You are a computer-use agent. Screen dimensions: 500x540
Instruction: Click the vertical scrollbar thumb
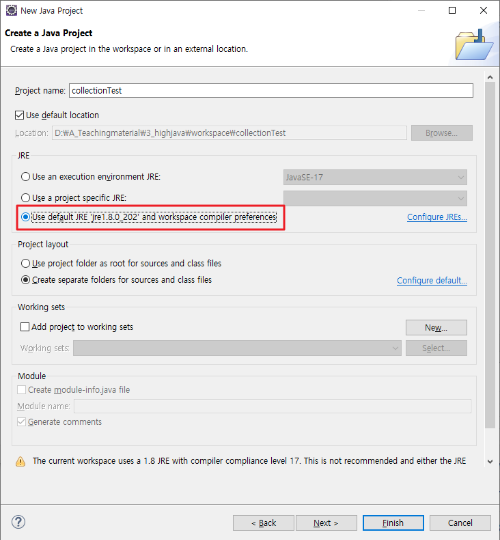[x=490, y=256]
